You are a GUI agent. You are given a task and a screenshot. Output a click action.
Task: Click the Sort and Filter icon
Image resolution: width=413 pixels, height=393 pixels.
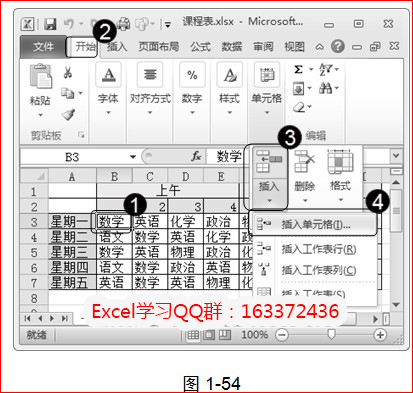(x=326, y=70)
